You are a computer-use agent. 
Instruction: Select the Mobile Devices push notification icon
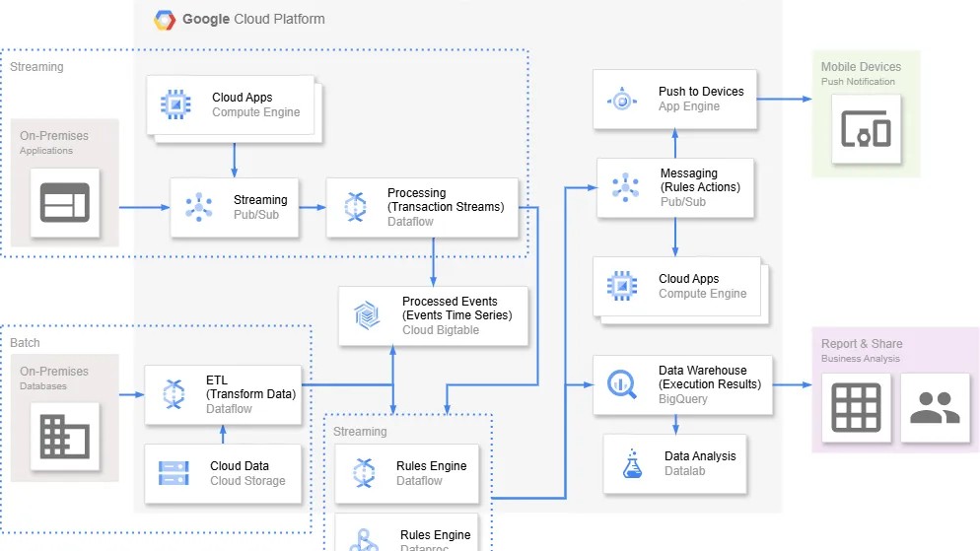click(866, 129)
